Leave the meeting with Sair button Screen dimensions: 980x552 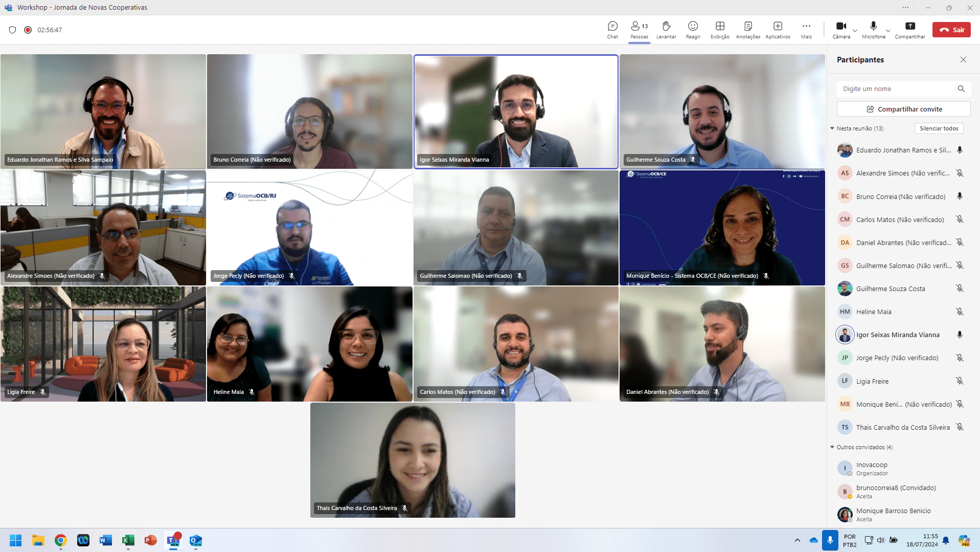click(951, 30)
